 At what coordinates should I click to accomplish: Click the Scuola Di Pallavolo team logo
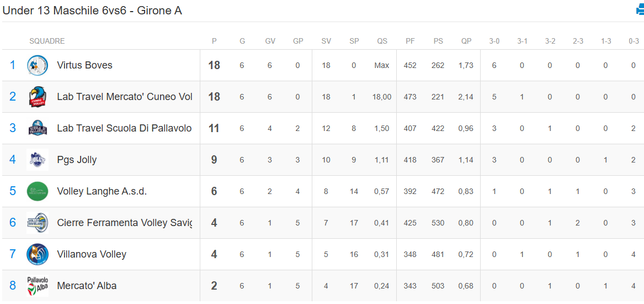[38, 129]
